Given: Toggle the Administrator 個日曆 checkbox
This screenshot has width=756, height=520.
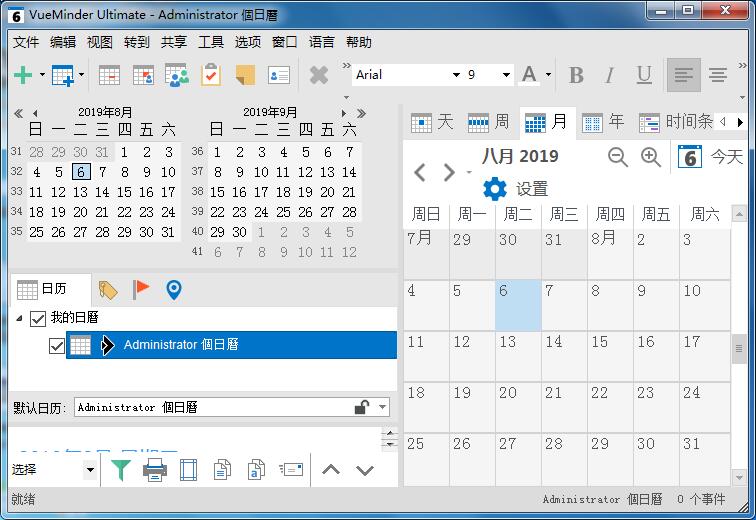Looking at the screenshot, I should click(x=57, y=346).
